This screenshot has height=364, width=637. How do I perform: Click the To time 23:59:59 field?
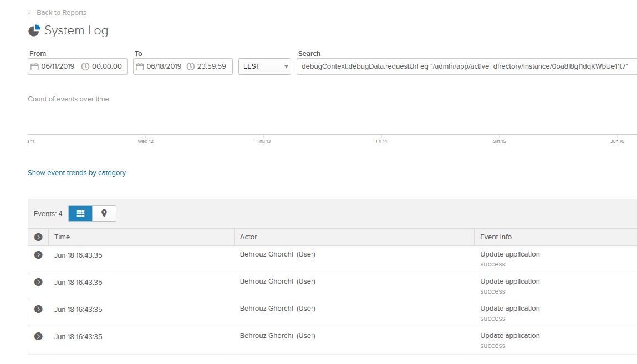coord(212,66)
